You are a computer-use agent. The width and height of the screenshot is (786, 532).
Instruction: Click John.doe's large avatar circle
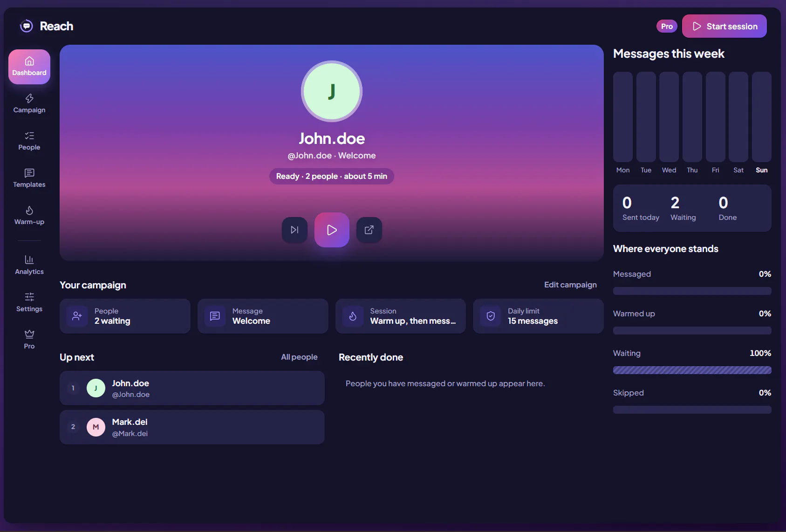[332, 91]
